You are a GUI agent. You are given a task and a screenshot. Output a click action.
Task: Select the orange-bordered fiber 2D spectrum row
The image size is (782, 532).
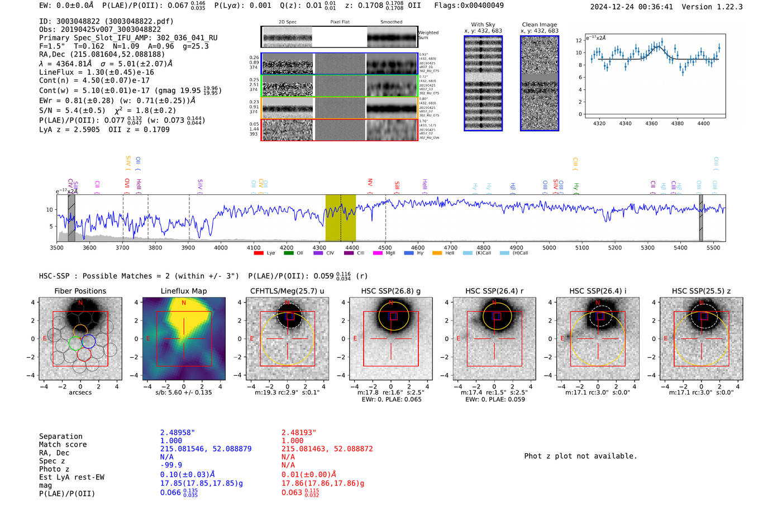pyautogui.click(x=340, y=108)
